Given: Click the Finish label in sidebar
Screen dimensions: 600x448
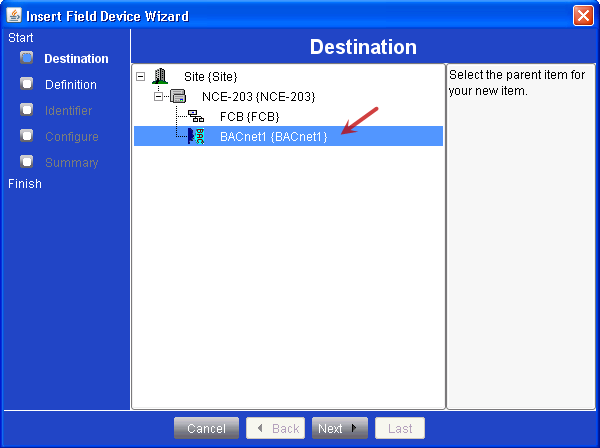Looking at the screenshot, I should click(25, 184).
